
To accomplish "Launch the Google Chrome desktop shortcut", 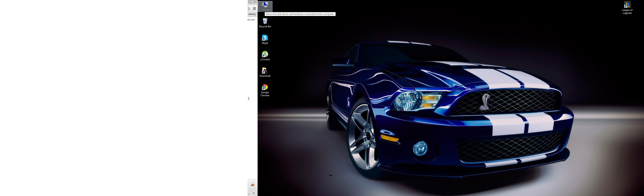I will coord(265,89).
